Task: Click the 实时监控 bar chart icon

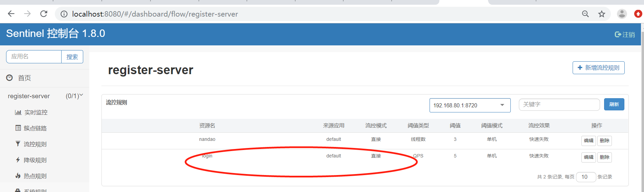Action: [18, 112]
